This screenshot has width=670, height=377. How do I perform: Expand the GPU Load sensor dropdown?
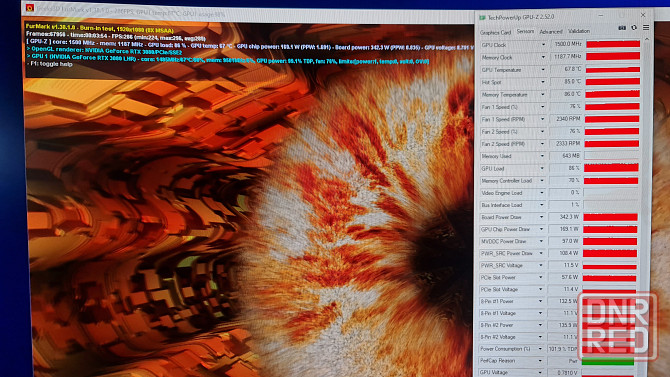tap(542, 168)
